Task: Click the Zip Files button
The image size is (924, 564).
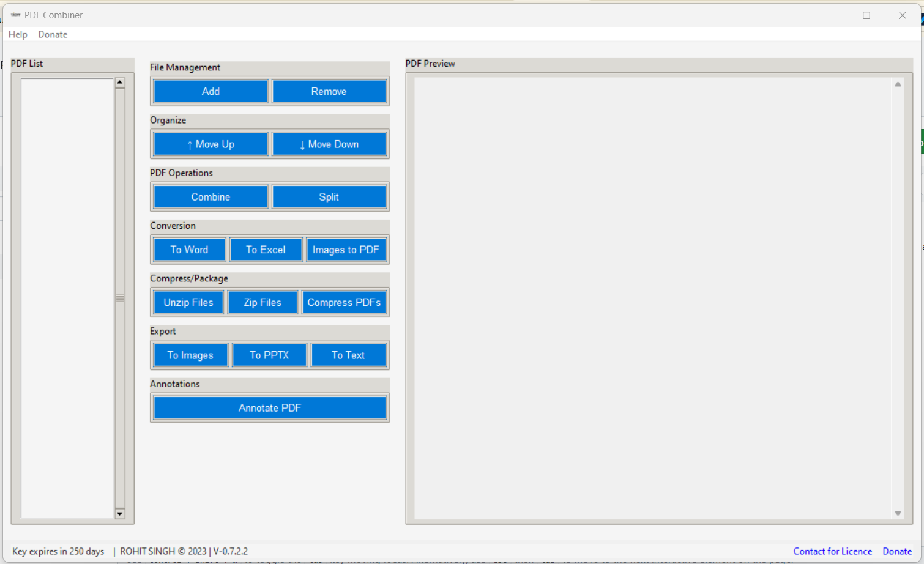Action: coord(262,302)
